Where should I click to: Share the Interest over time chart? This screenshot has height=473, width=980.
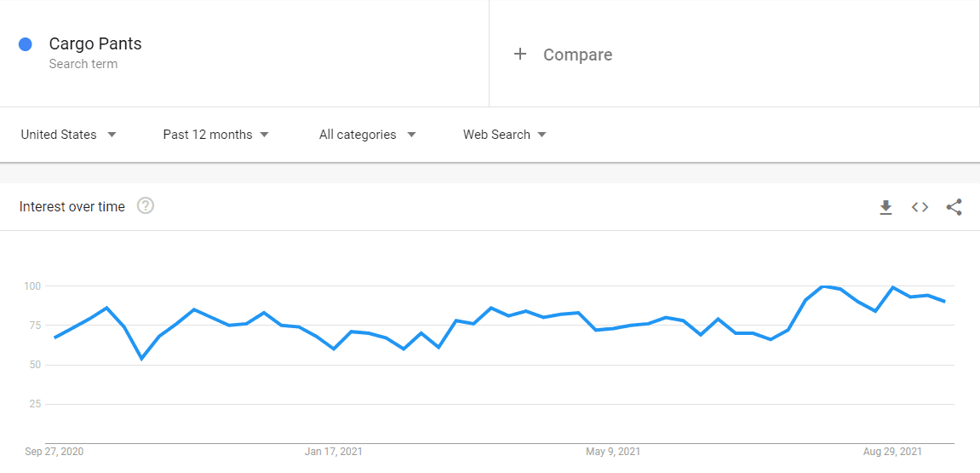pyautogui.click(x=954, y=207)
